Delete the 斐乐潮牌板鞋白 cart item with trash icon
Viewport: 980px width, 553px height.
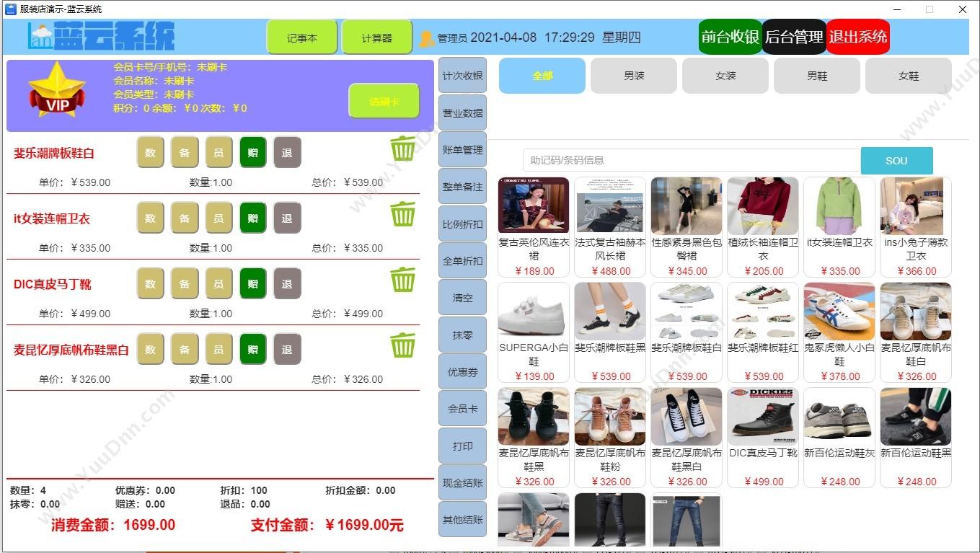403,149
